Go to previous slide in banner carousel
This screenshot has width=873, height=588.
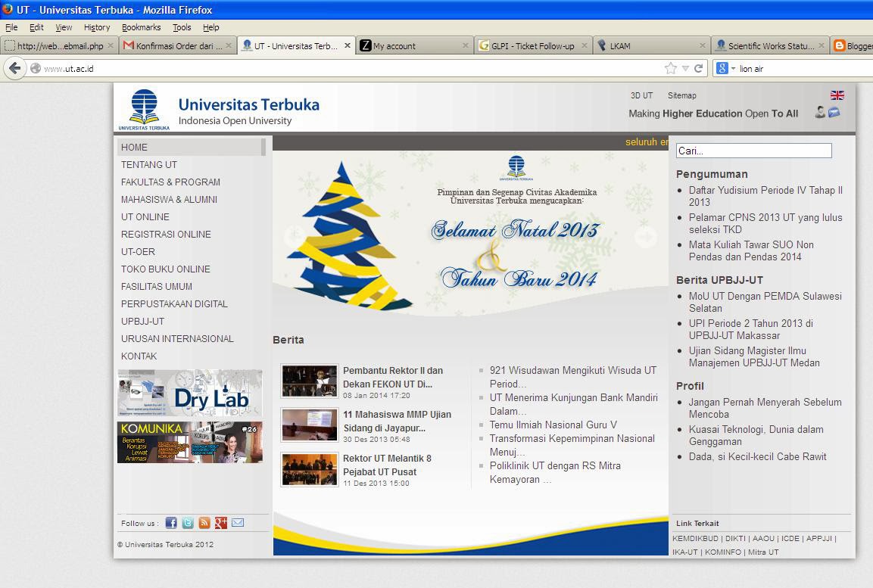[x=295, y=236]
